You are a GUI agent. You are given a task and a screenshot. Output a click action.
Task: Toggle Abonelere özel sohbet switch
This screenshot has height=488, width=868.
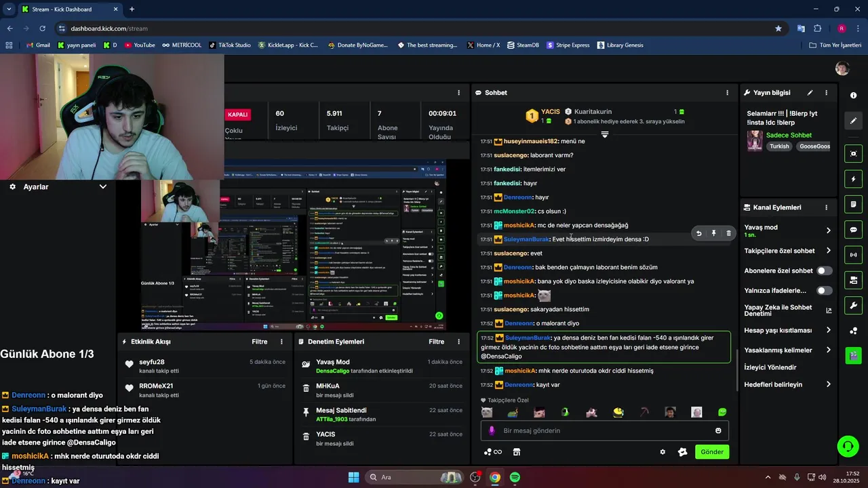(824, 270)
